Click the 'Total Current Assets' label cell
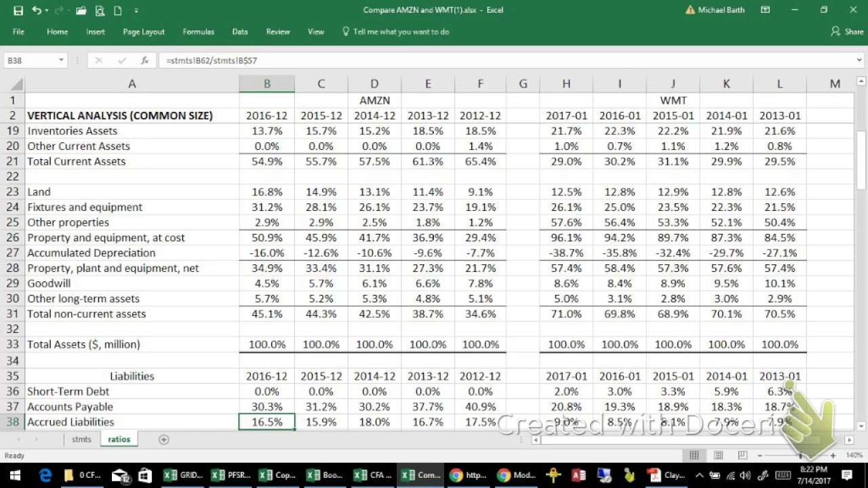Viewport: 868px width, 488px height. 132,161
